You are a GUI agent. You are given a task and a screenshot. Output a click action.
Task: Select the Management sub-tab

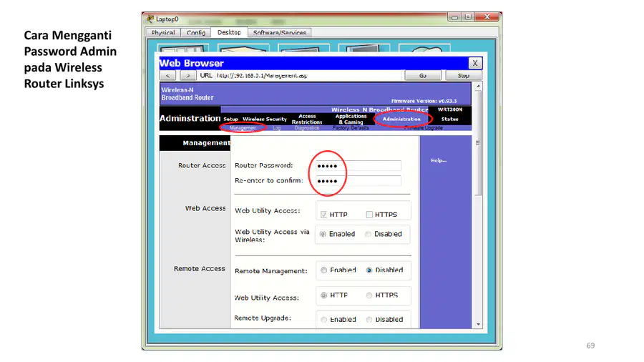coord(243,128)
